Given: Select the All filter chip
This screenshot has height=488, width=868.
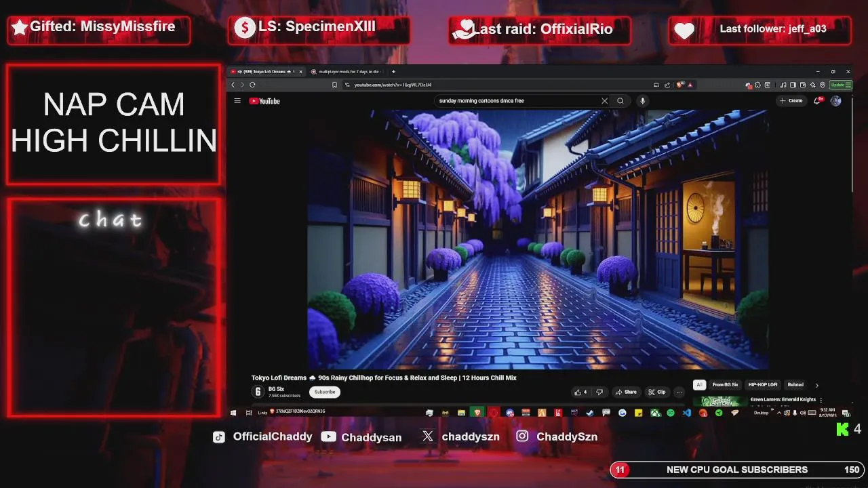Looking at the screenshot, I should [x=699, y=385].
